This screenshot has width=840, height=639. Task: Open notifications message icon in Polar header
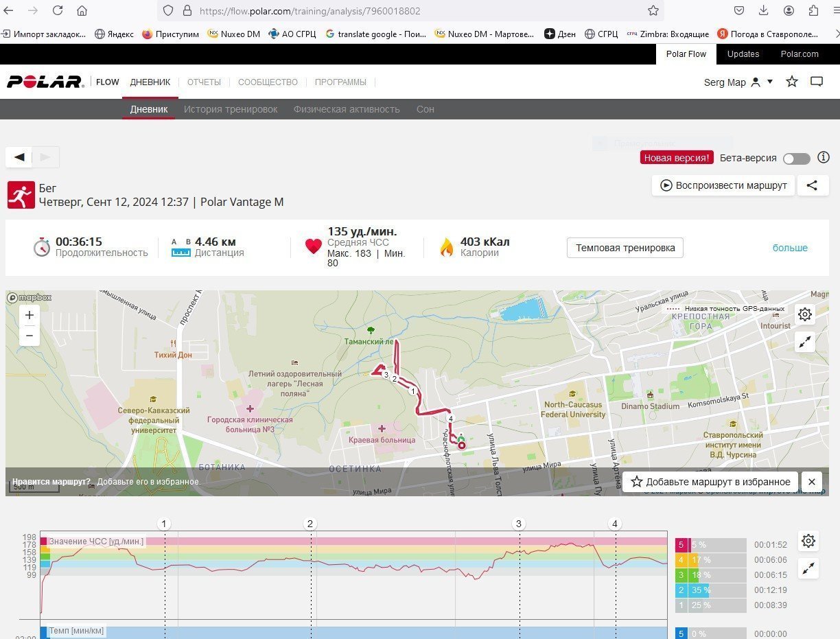(817, 82)
